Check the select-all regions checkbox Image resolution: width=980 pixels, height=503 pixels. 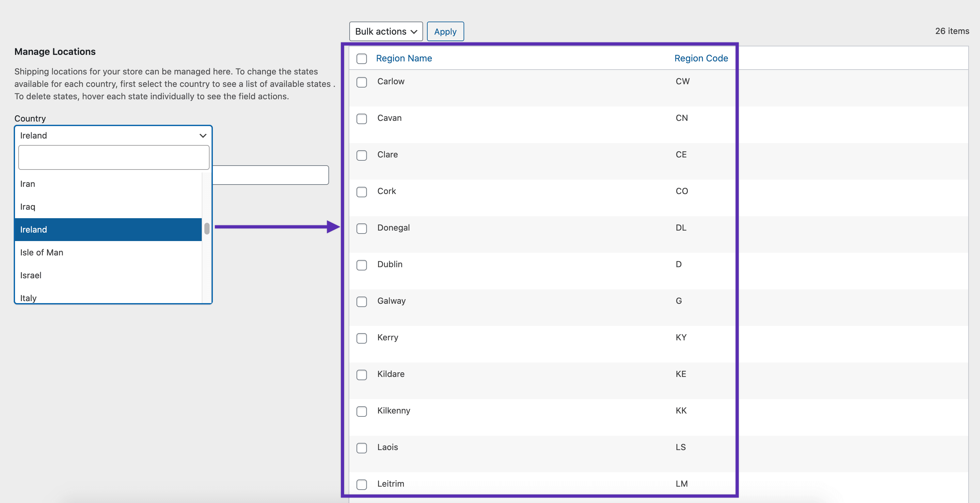361,59
